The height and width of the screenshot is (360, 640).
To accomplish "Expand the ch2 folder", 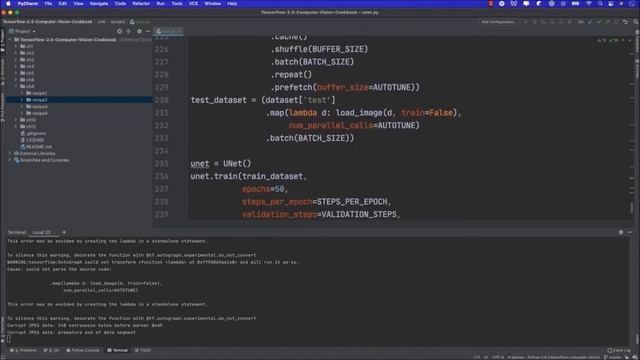I will point(16,53).
